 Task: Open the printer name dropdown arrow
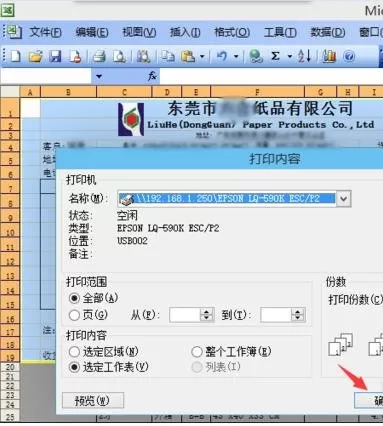click(x=344, y=199)
